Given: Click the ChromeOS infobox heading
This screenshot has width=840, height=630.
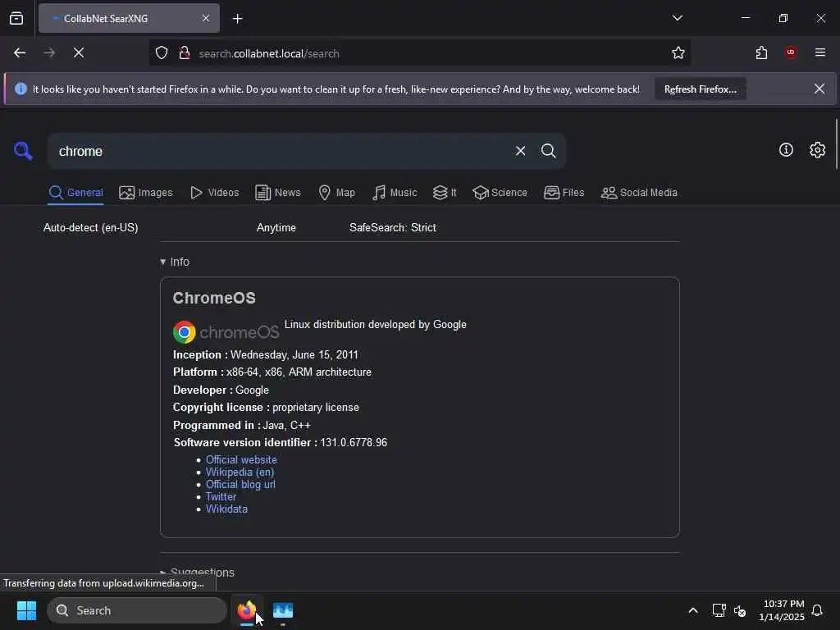Looking at the screenshot, I should (214, 298).
